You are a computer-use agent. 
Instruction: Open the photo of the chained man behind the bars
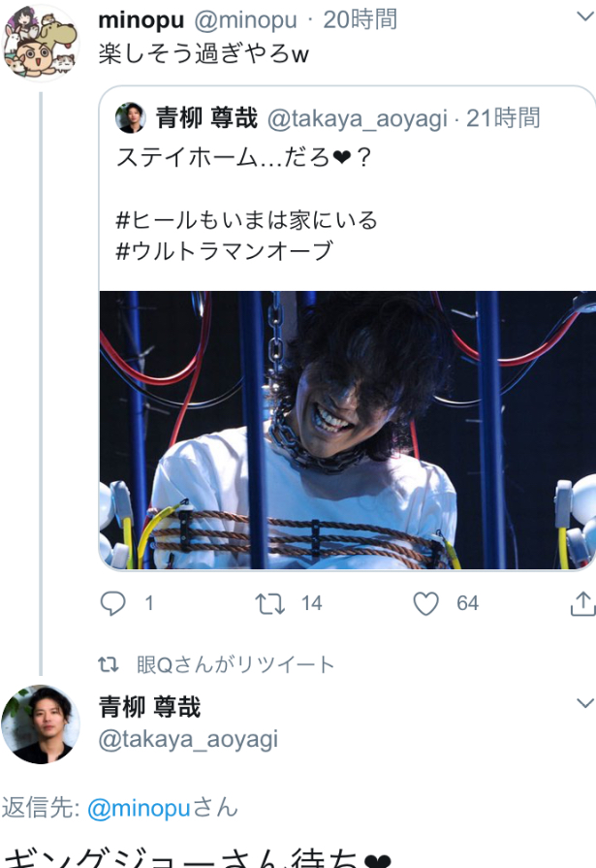tap(348, 431)
